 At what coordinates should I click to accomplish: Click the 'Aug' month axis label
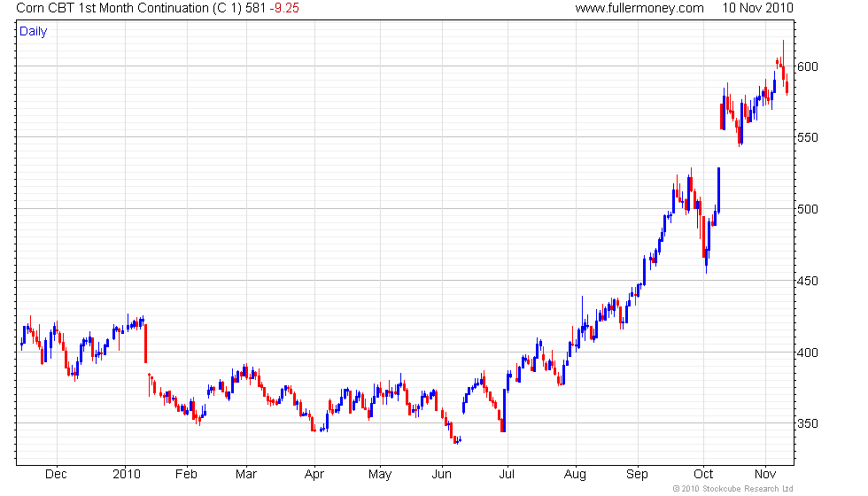pyautogui.click(x=575, y=475)
